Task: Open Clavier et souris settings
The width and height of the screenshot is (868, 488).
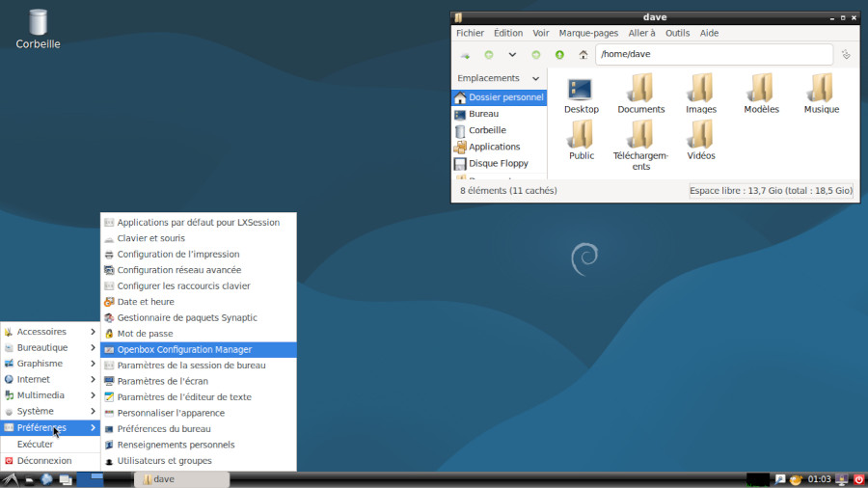Action: [198, 238]
